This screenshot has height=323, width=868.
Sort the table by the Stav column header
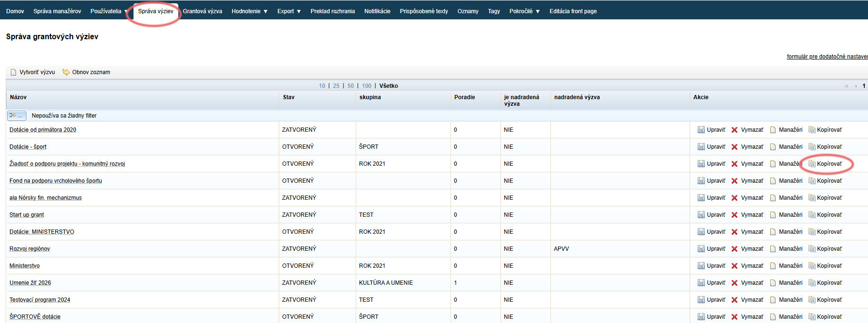289,97
